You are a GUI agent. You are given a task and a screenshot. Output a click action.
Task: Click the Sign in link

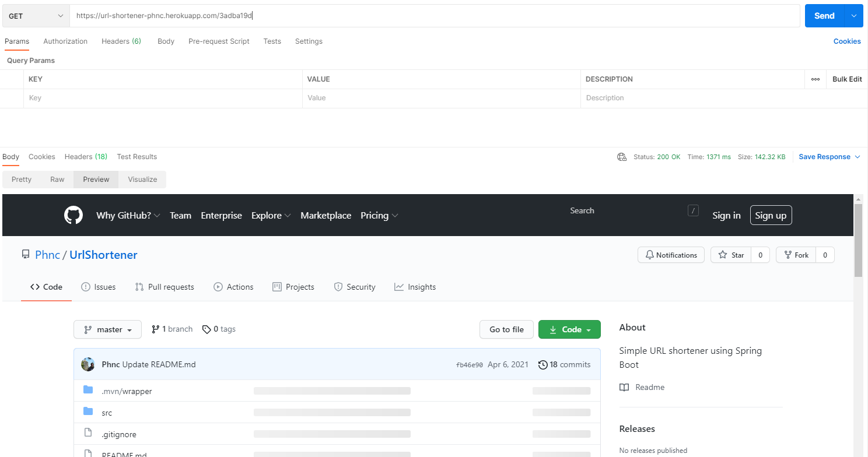pyautogui.click(x=726, y=215)
